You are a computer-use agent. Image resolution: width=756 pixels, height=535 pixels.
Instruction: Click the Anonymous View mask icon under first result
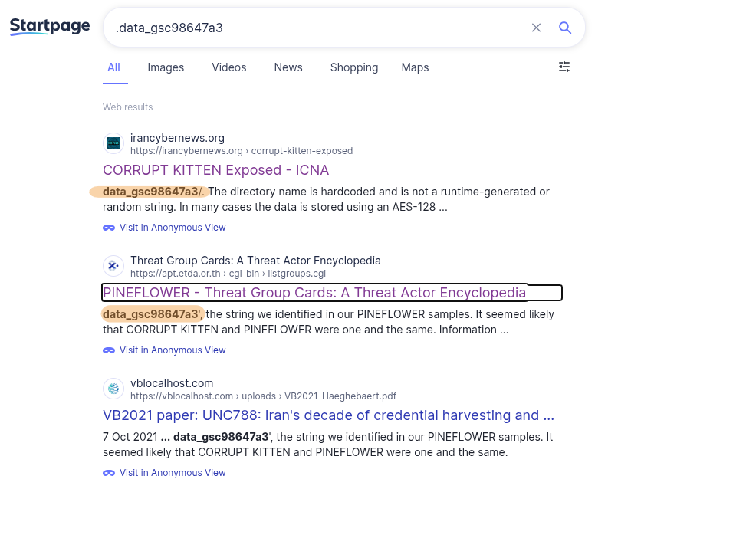(109, 228)
